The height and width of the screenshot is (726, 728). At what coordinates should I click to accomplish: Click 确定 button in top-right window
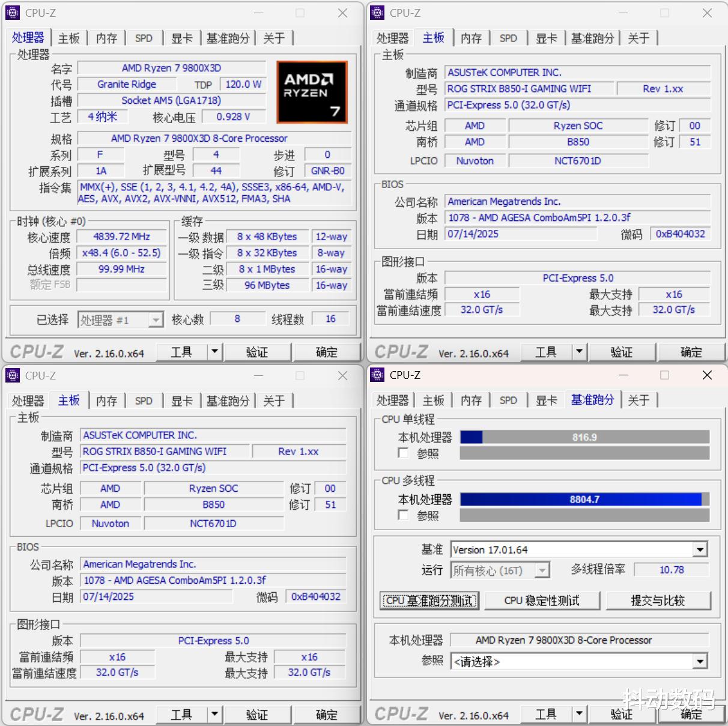[691, 351]
